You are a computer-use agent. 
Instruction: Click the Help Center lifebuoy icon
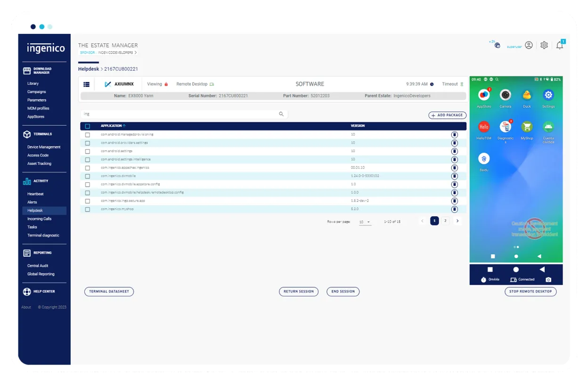27,292
